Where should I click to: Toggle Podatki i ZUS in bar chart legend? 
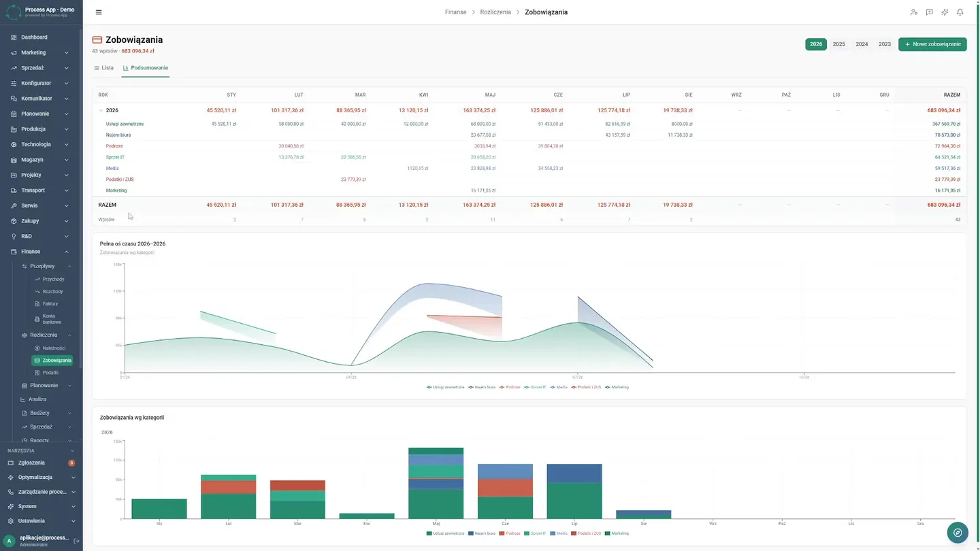(587, 533)
